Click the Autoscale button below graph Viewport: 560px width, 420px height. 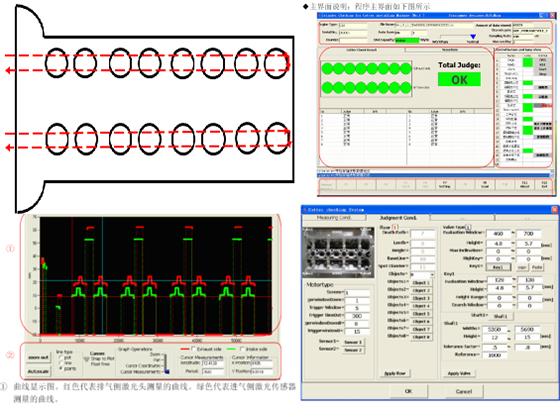[39, 371]
